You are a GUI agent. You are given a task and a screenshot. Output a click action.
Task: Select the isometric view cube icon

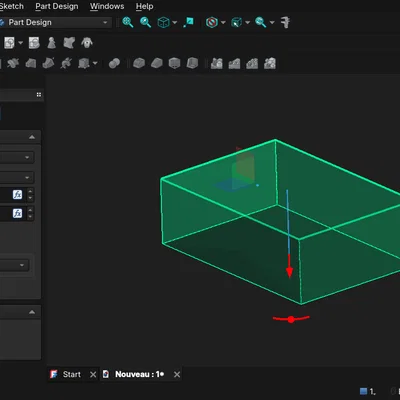click(x=163, y=22)
